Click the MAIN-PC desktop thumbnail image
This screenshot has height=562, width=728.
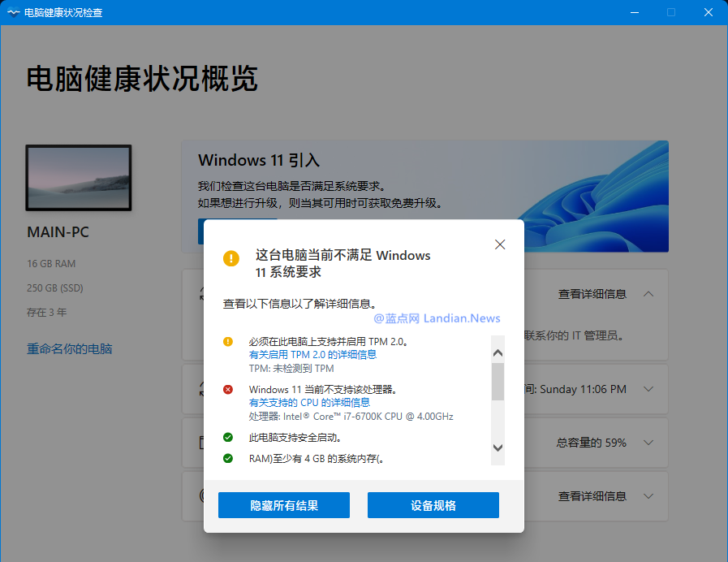click(x=79, y=178)
